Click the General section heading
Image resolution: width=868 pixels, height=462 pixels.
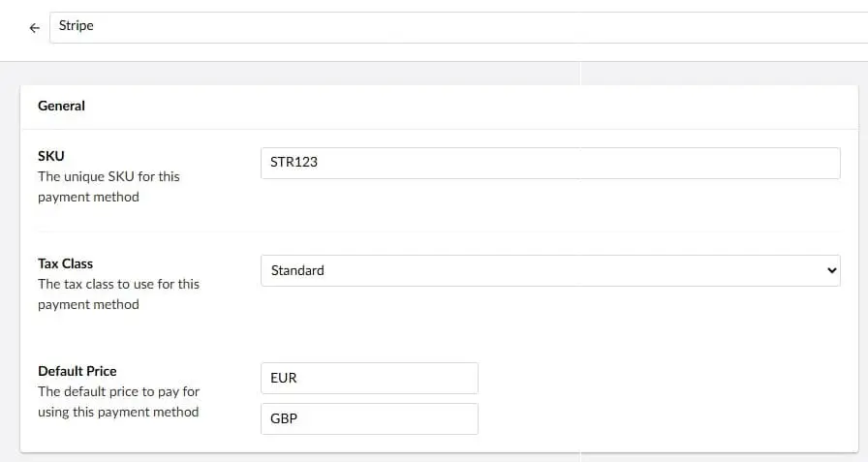[61, 106]
